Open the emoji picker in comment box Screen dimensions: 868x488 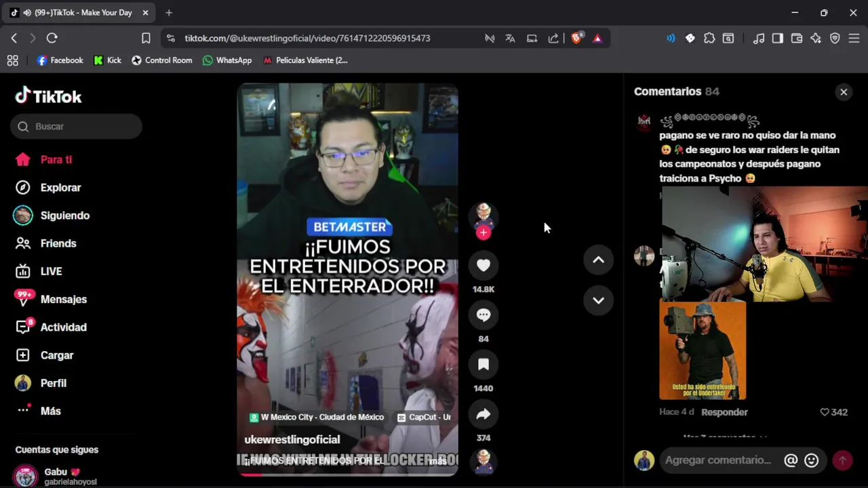[812, 460]
